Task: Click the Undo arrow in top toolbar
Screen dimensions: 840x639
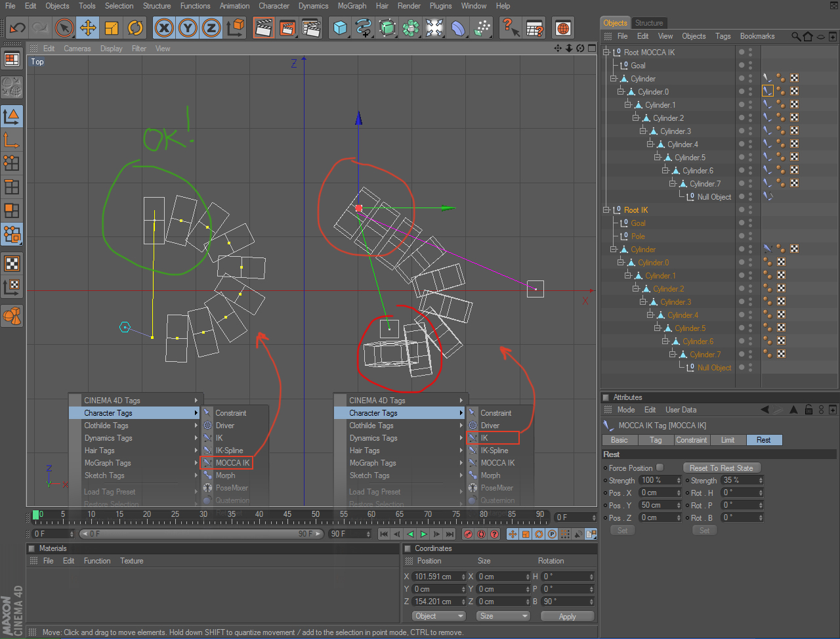Action: (17, 28)
